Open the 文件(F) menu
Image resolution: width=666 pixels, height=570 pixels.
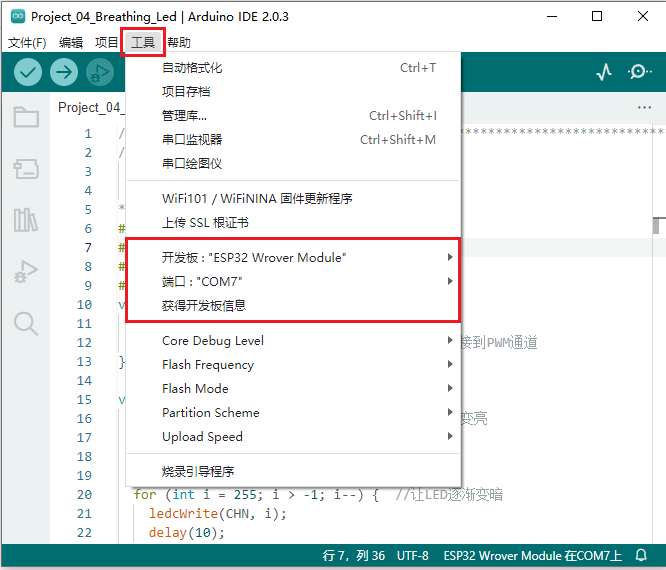27,43
